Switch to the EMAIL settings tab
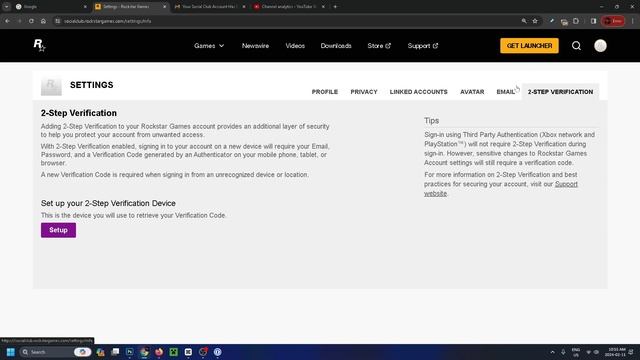The image size is (640, 360). tap(505, 92)
